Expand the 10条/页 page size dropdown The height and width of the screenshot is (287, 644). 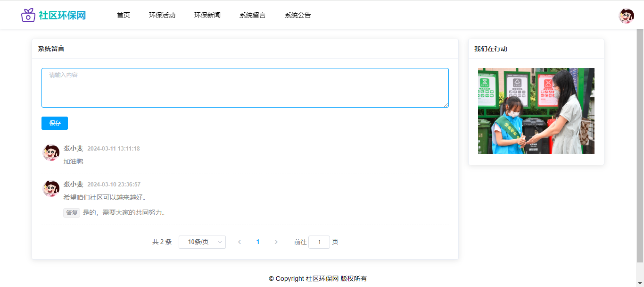click(202, 242)
